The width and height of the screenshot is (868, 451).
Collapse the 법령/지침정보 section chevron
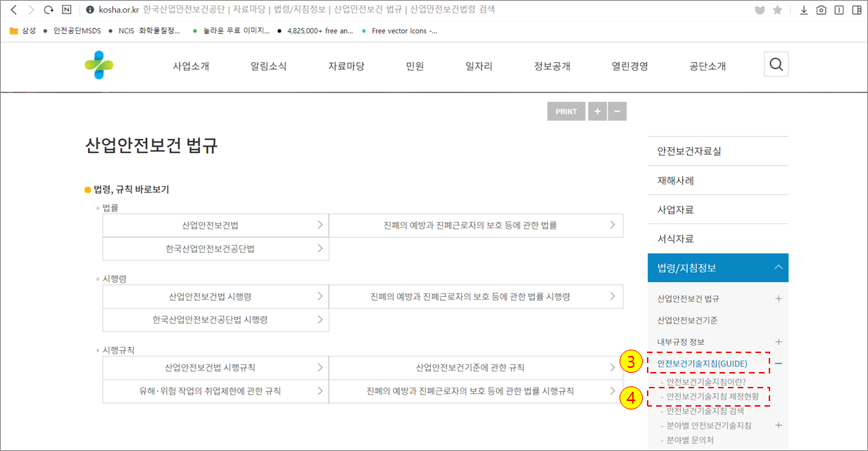click(x=778, y=268)
